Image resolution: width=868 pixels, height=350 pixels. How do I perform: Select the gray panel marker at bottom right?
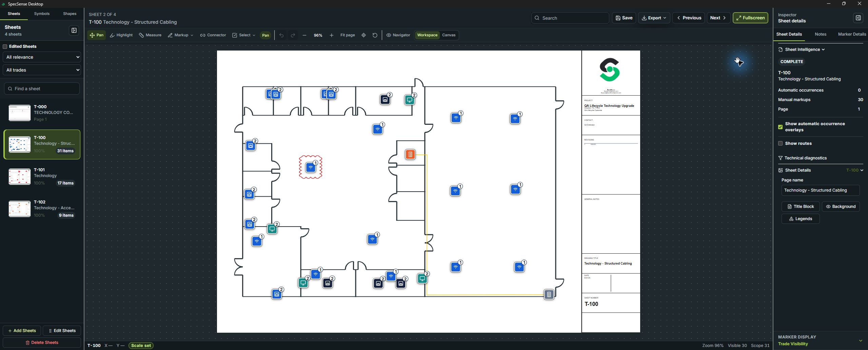point(549,294)
